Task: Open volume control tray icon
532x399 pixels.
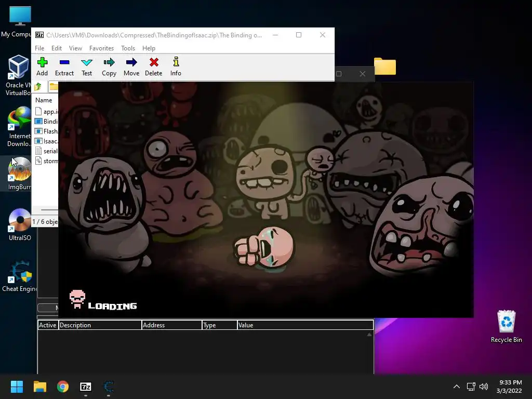Action: point(484,387)
